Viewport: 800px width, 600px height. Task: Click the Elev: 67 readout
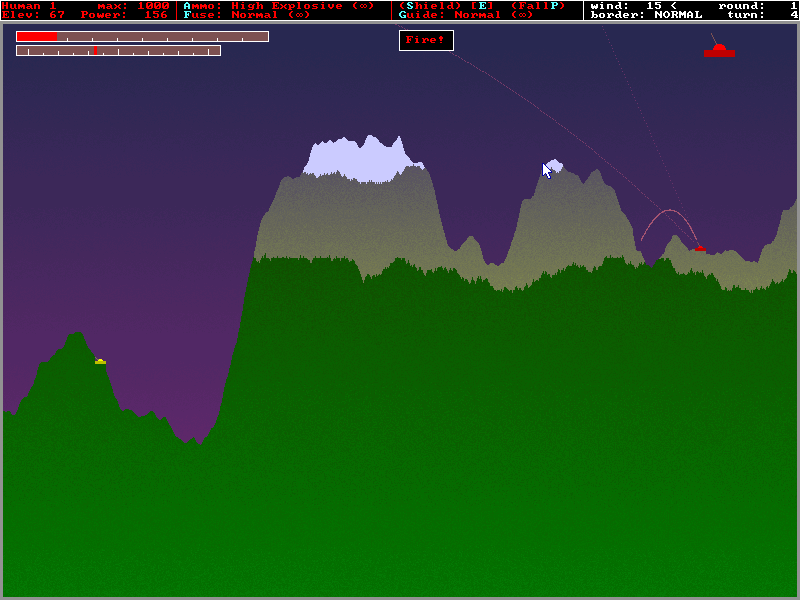33,15
